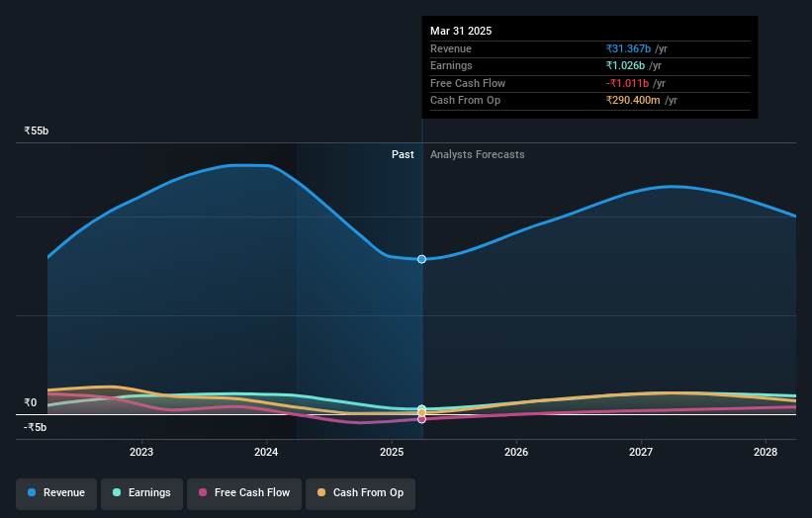Select the Free Cash Flow data point marker
Image resolution: width=812 pixels, height=518 pixels.
421,419
